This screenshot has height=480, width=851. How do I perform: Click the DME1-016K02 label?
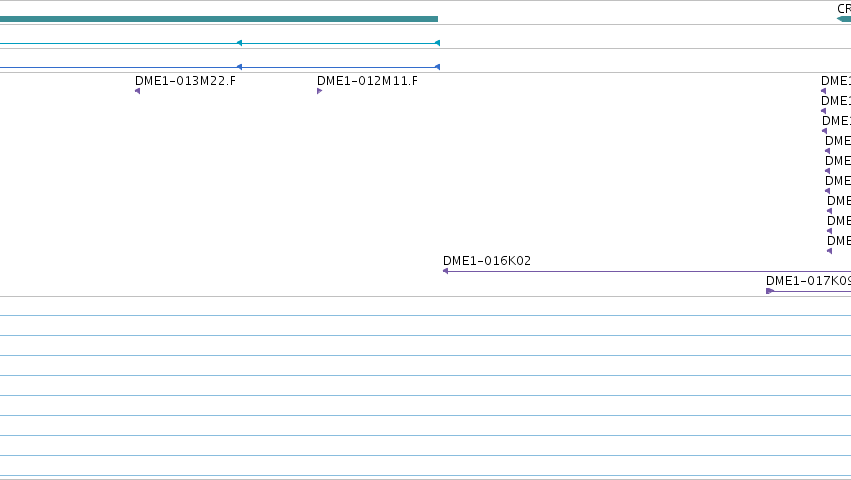click(x=487, y=261)
